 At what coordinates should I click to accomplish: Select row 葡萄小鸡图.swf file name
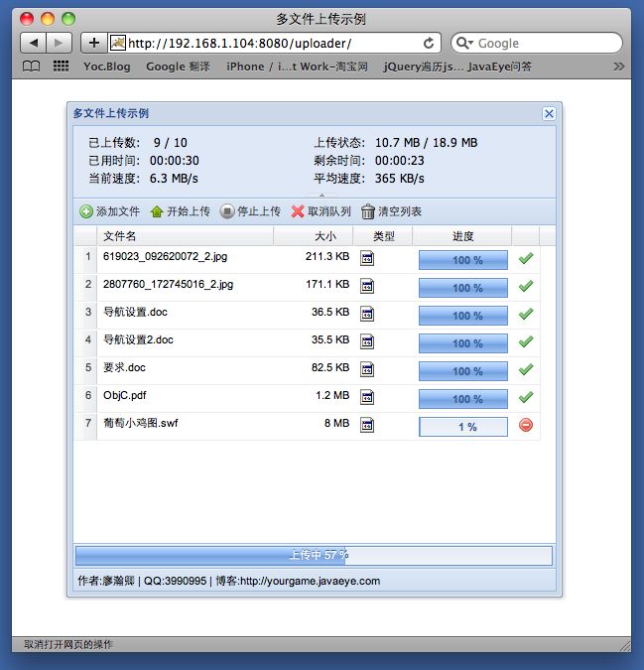(x=141, y=423)
